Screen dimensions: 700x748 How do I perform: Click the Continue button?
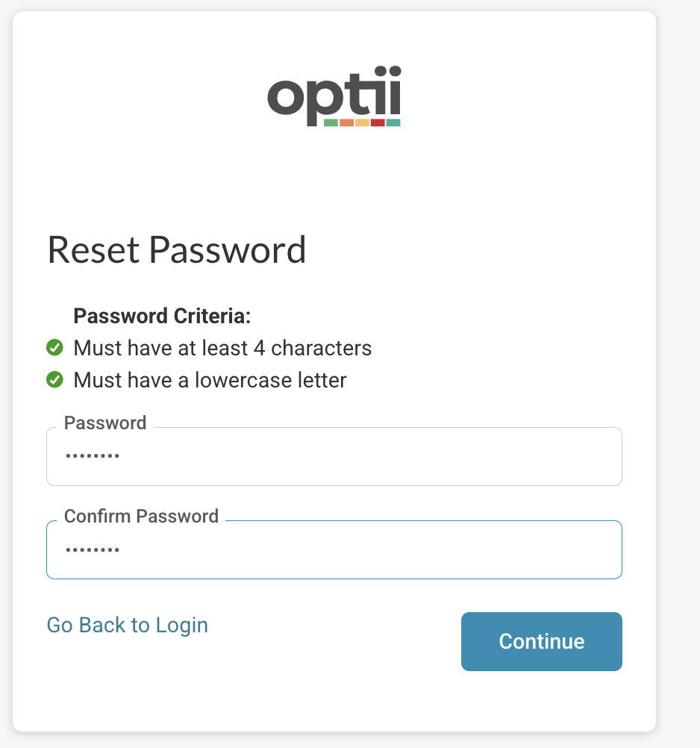(x=541, y=641)
